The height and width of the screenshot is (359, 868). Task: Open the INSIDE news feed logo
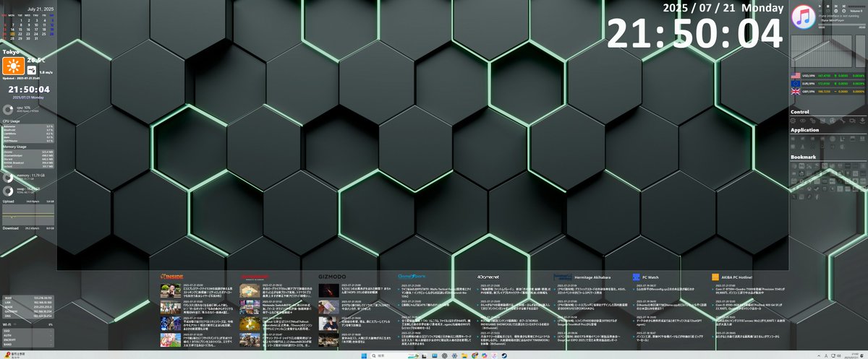tap(171, 276)
